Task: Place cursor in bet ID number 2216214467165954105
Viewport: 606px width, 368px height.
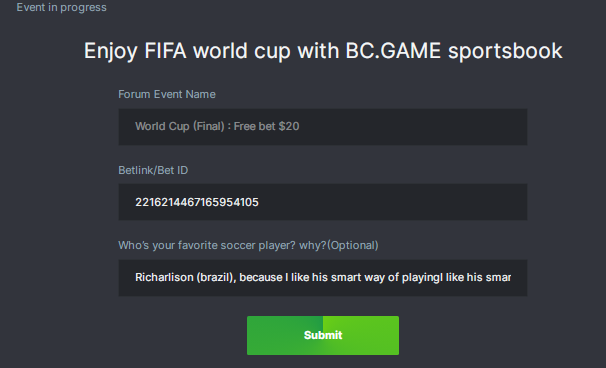Action: coord(197,202)
